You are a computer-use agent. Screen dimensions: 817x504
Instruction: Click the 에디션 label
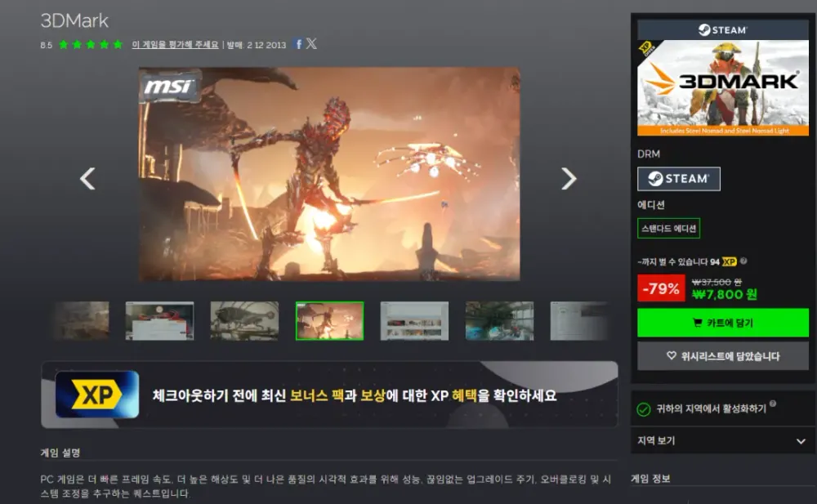[x=651, y=205]
